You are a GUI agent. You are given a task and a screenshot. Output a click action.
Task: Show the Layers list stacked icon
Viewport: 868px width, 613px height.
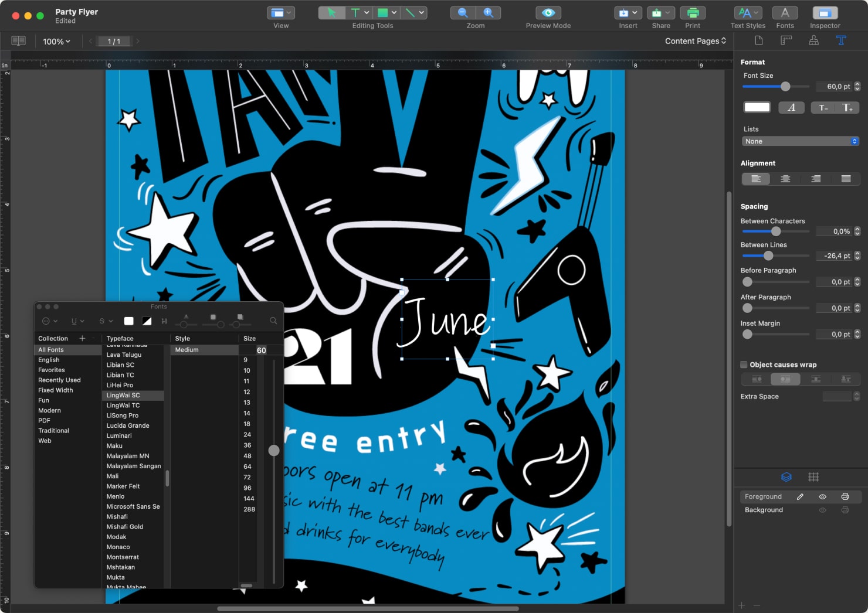click(786, 477)
